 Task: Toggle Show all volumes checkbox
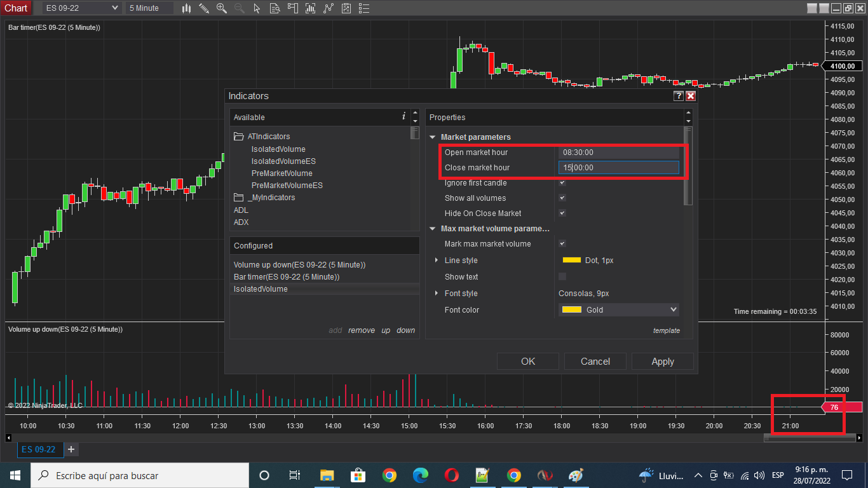(562, 198)
